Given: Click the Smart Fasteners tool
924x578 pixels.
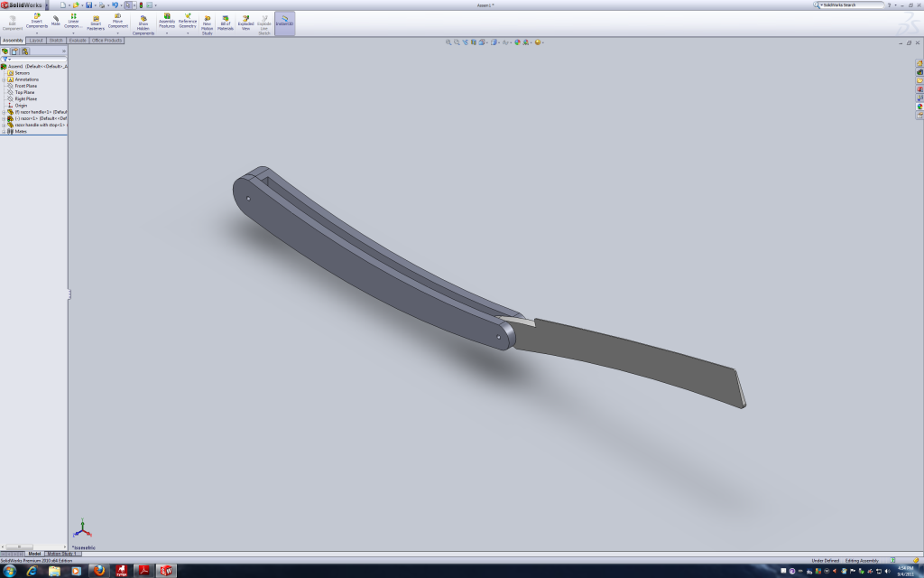Looking at the screenshot, I should pyautogui.click(x=96, y=23).
